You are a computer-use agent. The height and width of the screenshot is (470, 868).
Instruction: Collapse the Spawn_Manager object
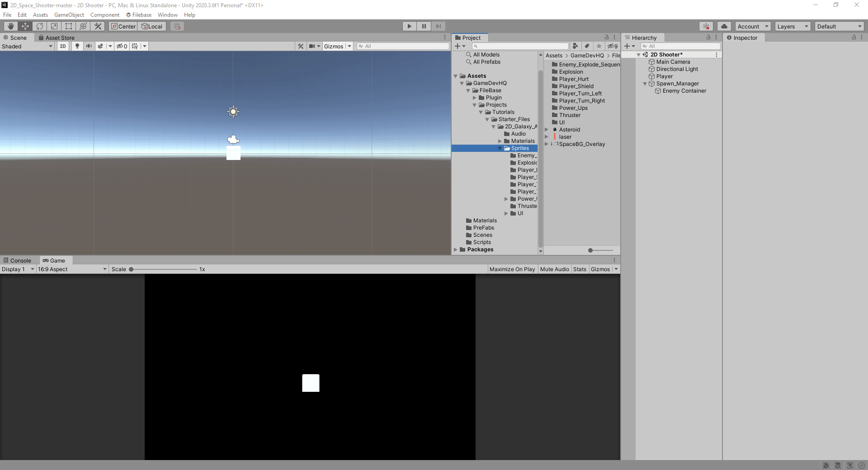coord(645,84)
